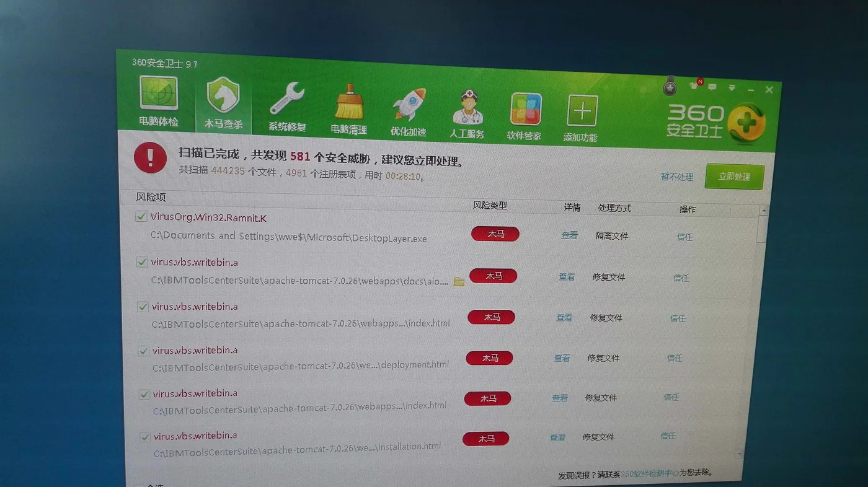Click the 处理方式 column header
The width and height of the screenshot is (868, 487).
(x=614, y=208)
